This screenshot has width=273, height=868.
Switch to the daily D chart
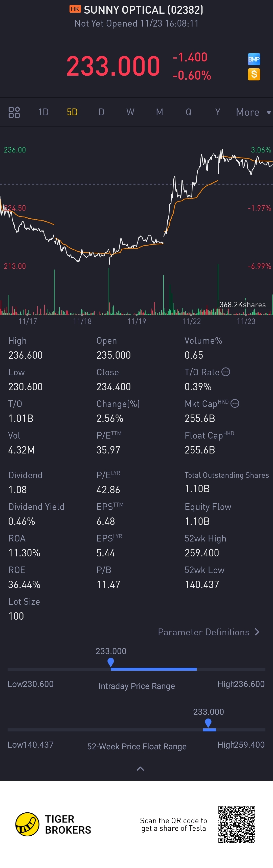[101, 112]
